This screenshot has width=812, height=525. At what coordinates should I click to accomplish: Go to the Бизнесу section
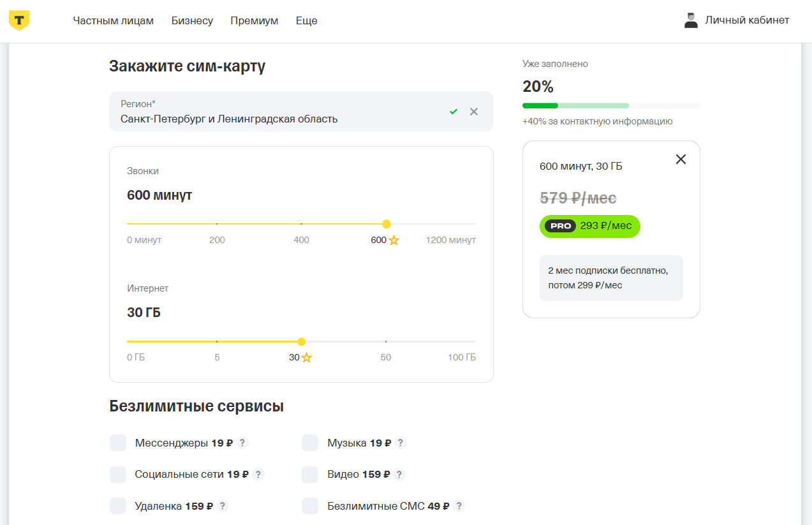click(192, 20)
